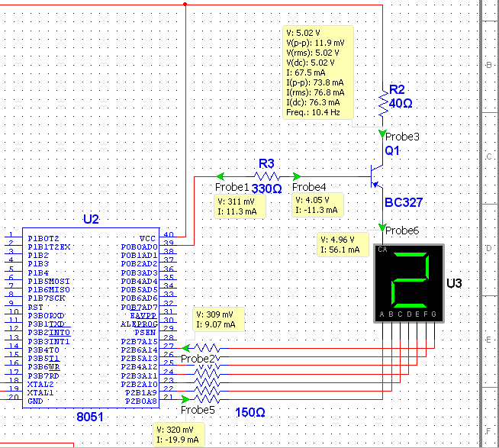Select the Probe6 green arrow marker

(x=382, y=227)
